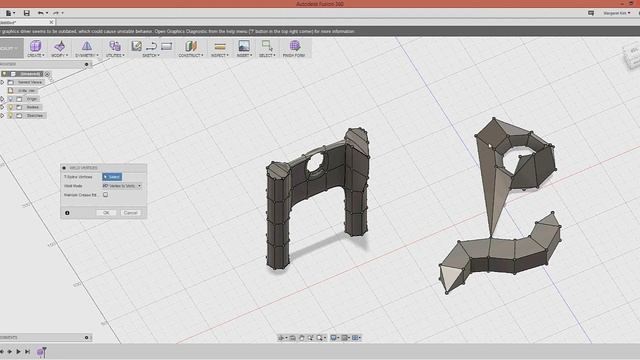Open the Viewports layout icon
Viewport: 640px width, 360px height.
click(x=355, y=338)
